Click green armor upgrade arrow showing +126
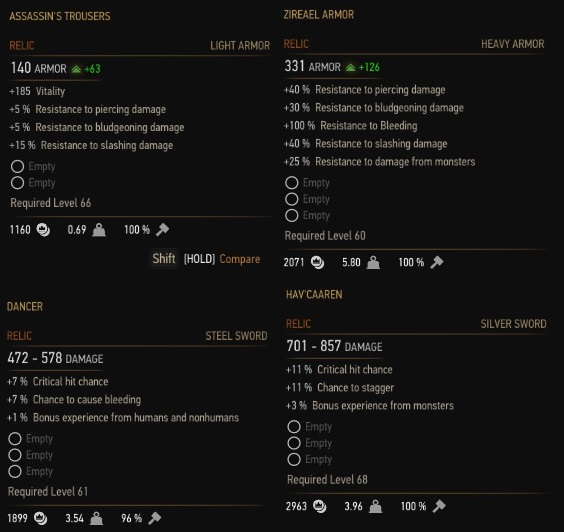This screenshot has height=532, width=564. click(350, 67)
